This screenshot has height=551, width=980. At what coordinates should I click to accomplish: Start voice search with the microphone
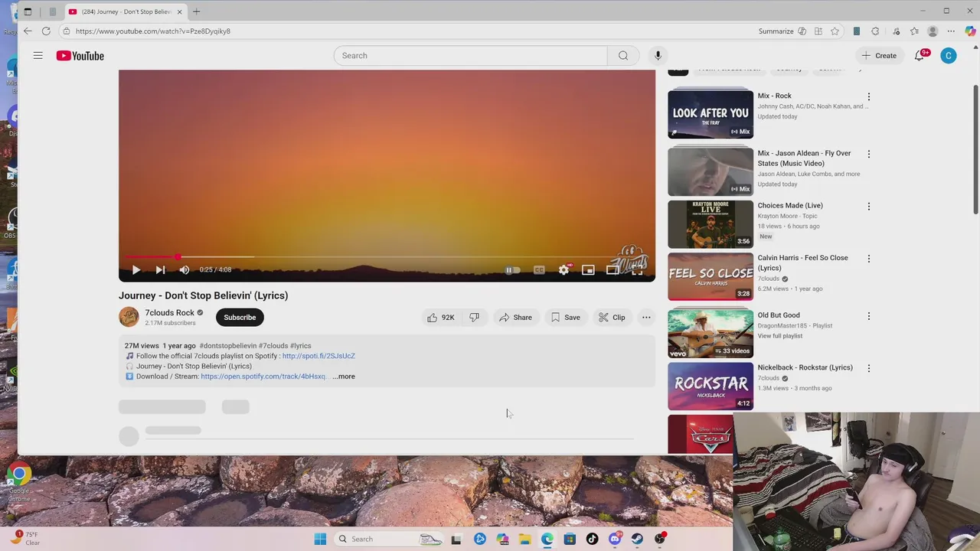pyautogui.click(x=658, y=56)
